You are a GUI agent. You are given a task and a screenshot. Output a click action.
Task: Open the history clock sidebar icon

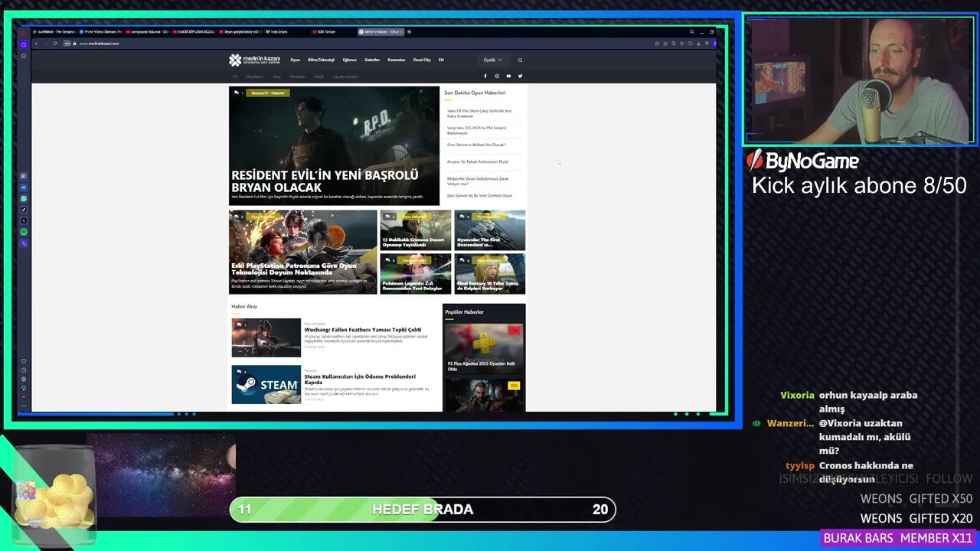24,370
